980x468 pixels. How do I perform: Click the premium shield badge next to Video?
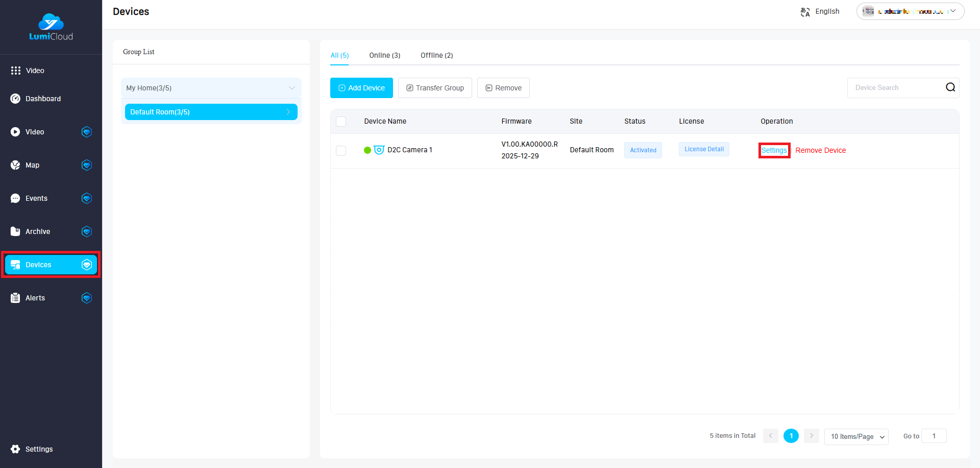tap(87, 132)
